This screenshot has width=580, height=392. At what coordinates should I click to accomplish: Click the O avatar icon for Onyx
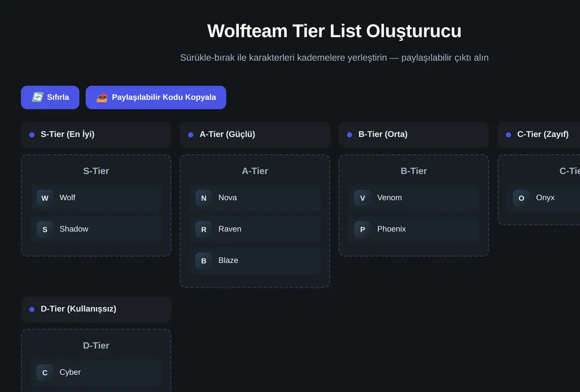(521, 198)
